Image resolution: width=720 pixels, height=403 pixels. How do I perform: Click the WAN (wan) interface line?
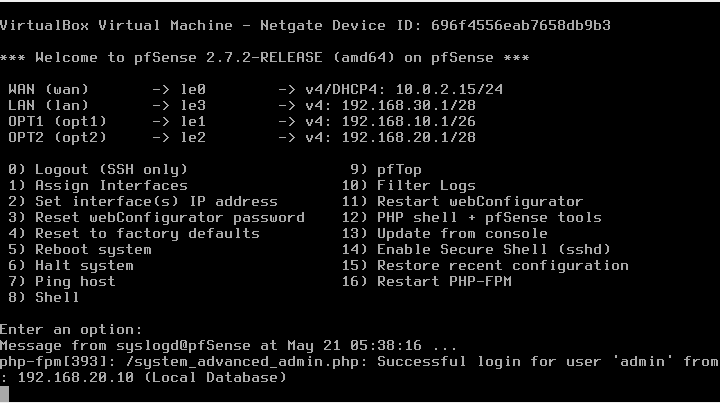coord(255,90)
